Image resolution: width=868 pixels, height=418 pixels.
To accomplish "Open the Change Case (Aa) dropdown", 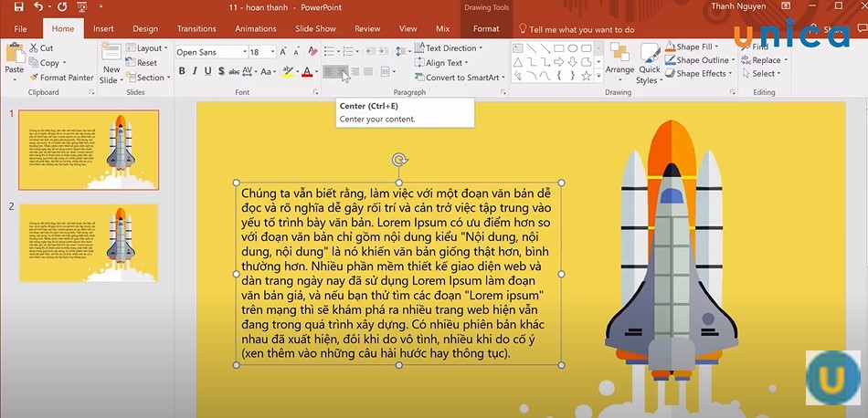I will [269, 71].
